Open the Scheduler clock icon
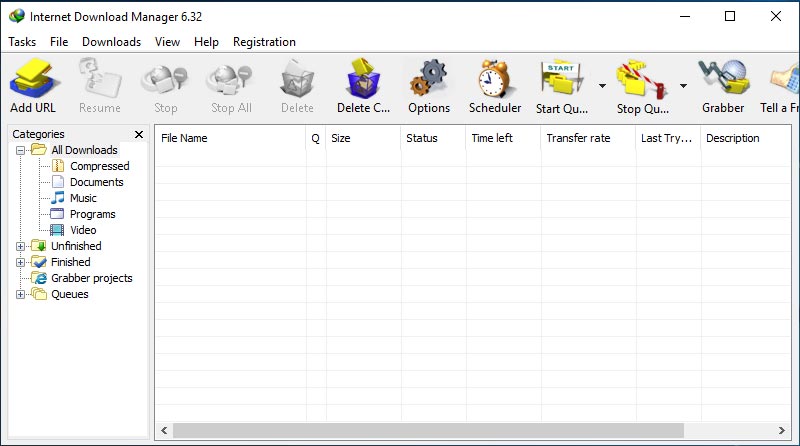The height and width of the screenshot is (446, 800). (x=495, y=86)
